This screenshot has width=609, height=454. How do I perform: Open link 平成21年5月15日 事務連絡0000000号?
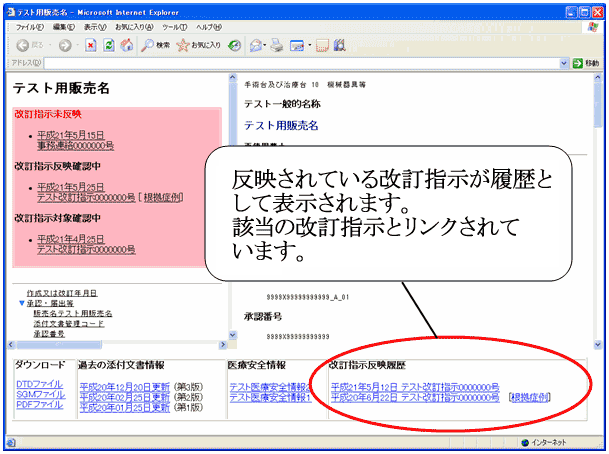[75, 141]
